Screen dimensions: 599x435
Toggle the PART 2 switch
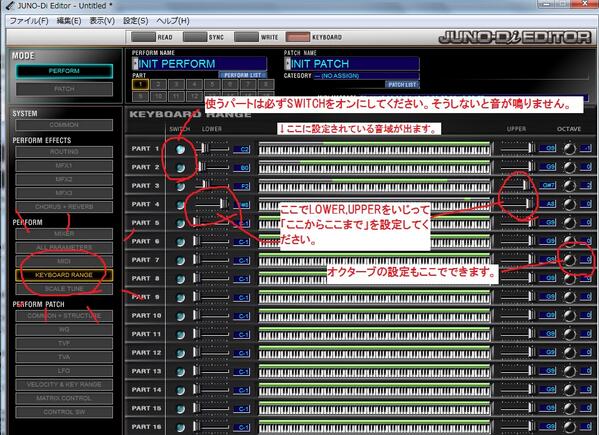[x=180, y=168]
